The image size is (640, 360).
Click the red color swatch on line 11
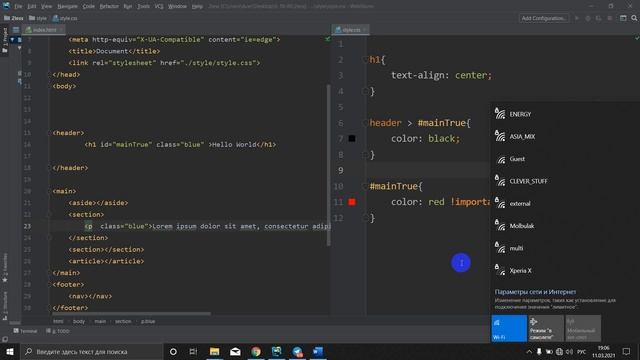[352, 202]
